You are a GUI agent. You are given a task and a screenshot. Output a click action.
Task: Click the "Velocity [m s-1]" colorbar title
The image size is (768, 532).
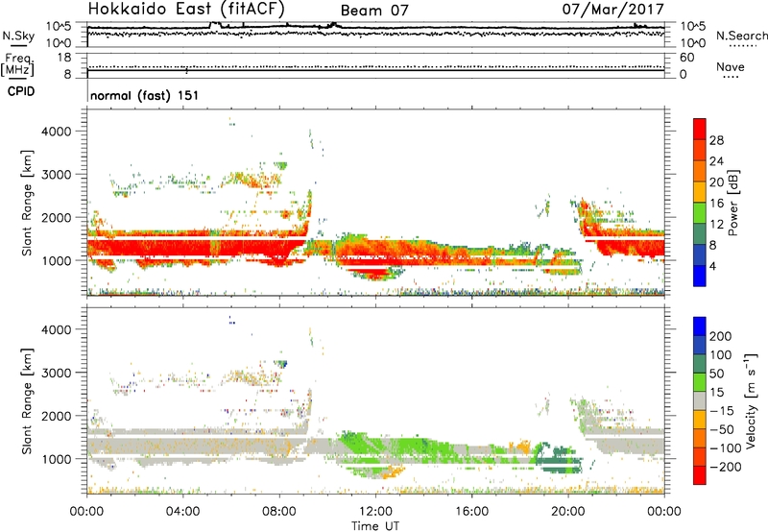click(751, 400)
